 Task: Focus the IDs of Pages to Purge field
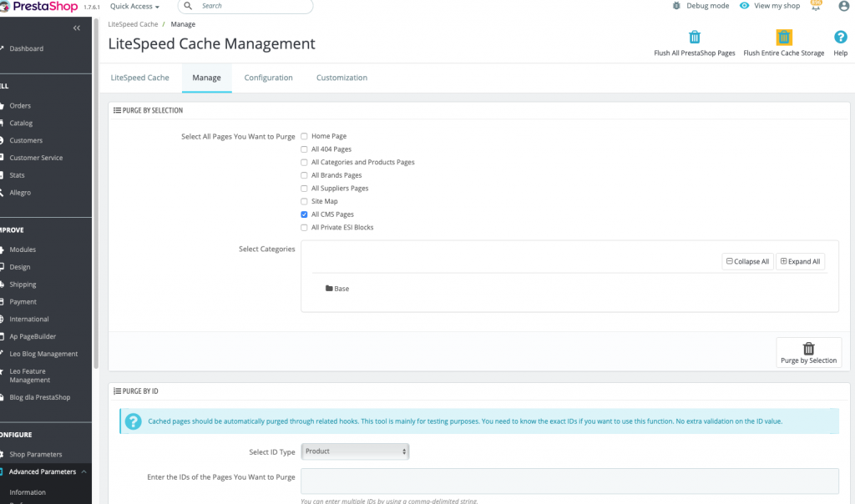click(569, 481)
